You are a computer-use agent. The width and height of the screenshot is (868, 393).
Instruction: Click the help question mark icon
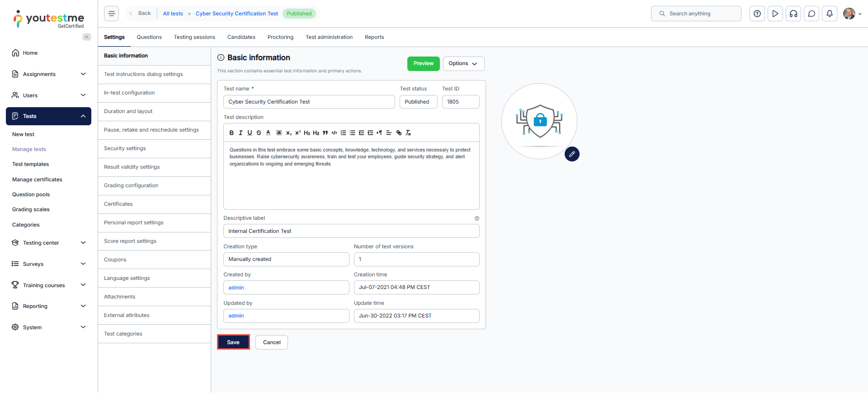(757, 14)
